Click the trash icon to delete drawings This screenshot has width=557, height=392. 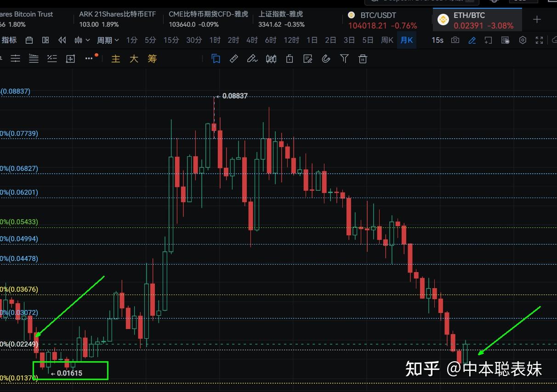click(x=363, y=58)
